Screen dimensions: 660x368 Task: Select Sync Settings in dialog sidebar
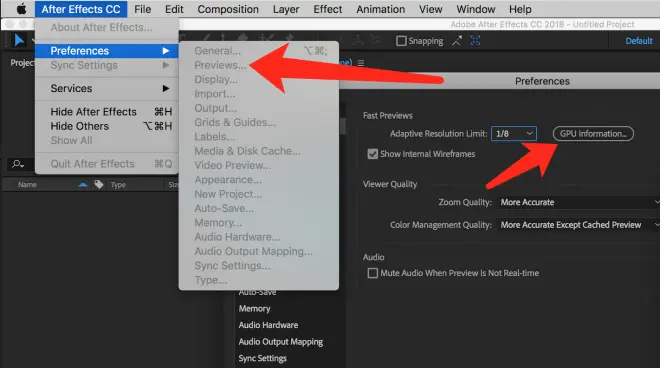pyautogui.click(x=263, y=358)
